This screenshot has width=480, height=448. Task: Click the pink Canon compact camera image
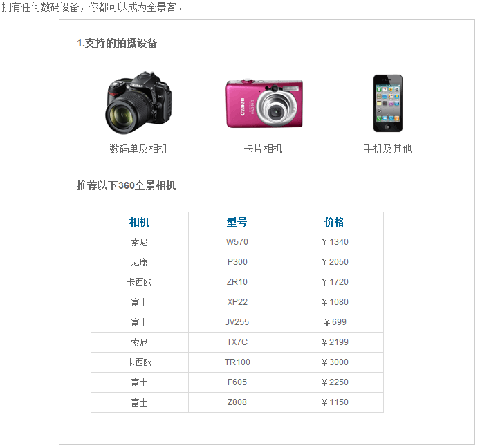coord(264,104)
